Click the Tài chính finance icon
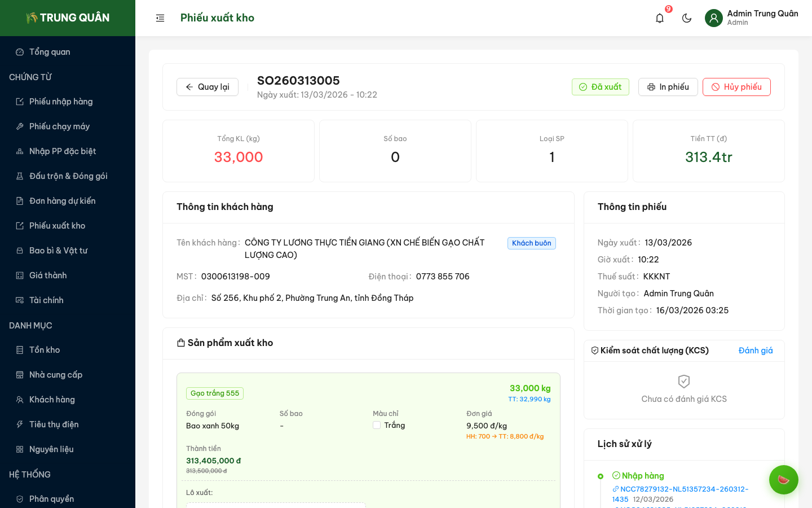812x508 pixels. coord(20,300)
